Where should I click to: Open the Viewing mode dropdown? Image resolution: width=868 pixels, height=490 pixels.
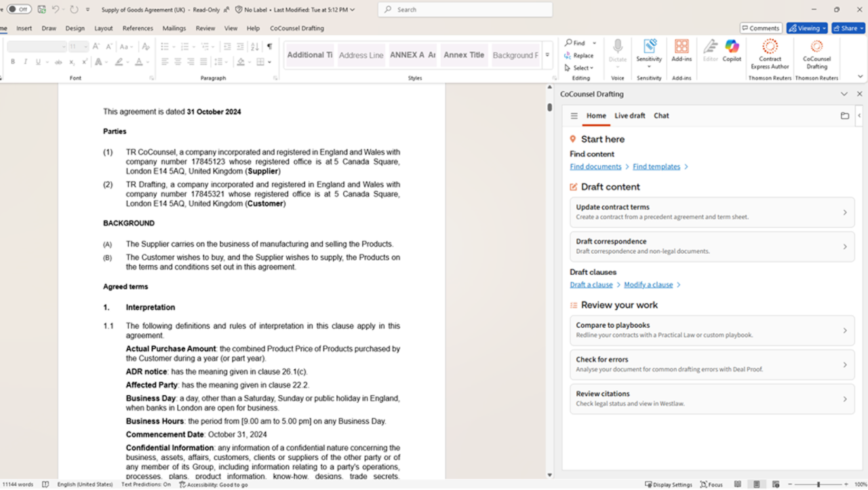(807, 29)
